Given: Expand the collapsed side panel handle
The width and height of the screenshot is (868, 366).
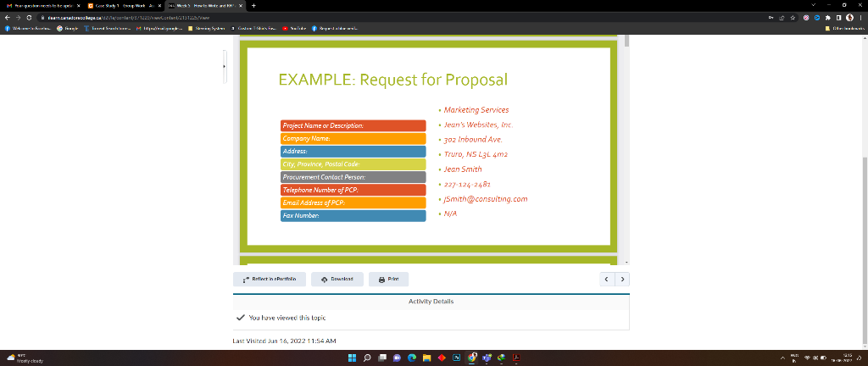Looking at the screenshot, I should [x=224, y=66].
